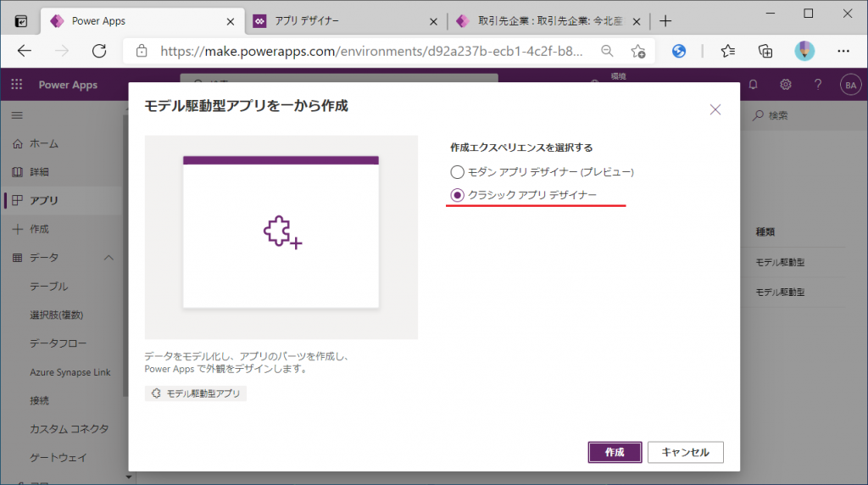868x485 pixels.
Task: Click the Power Apps header title
Action: pyautogui.click(x=68, y=85)
